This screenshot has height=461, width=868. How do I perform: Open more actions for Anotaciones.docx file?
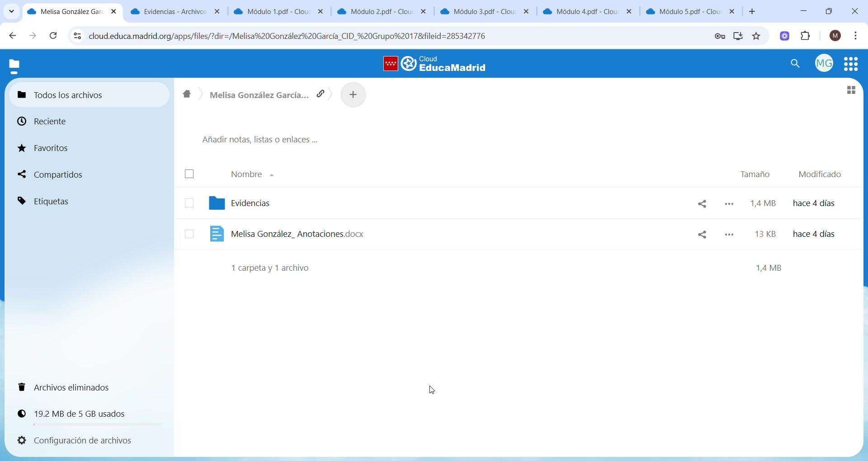tap(729, 235)
